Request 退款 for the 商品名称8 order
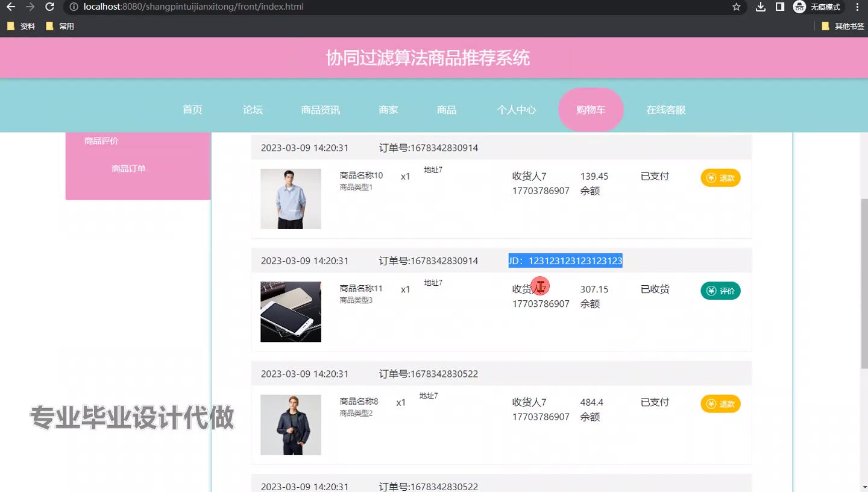 pos(720,404)
